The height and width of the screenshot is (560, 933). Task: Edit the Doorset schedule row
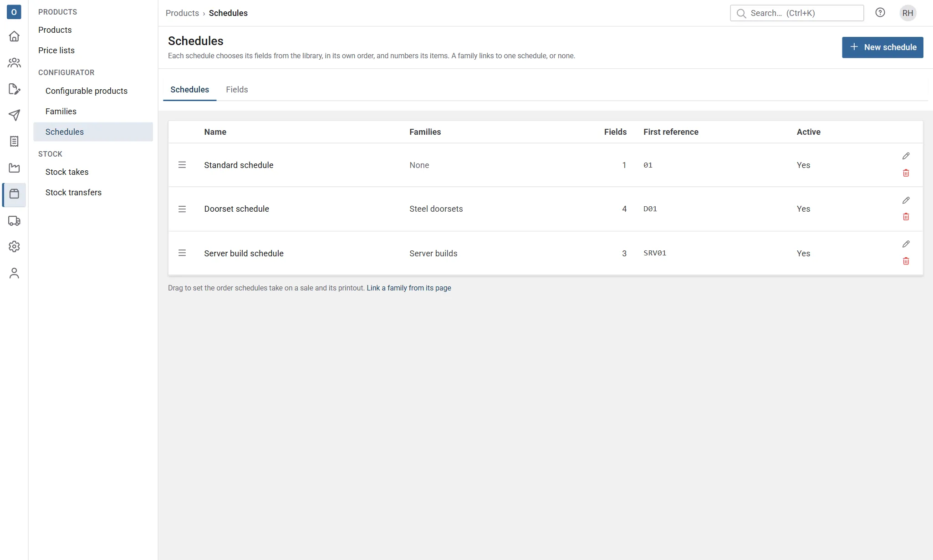point(906,200)
